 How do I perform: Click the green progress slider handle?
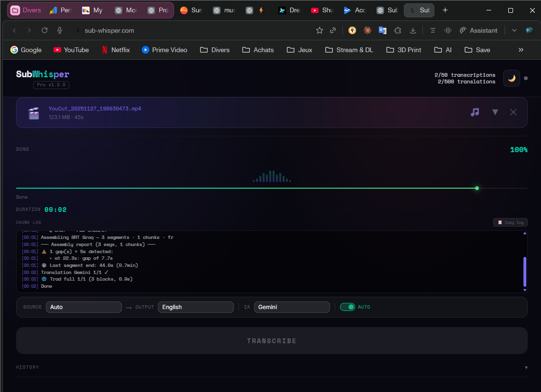(x=477, y=188)
